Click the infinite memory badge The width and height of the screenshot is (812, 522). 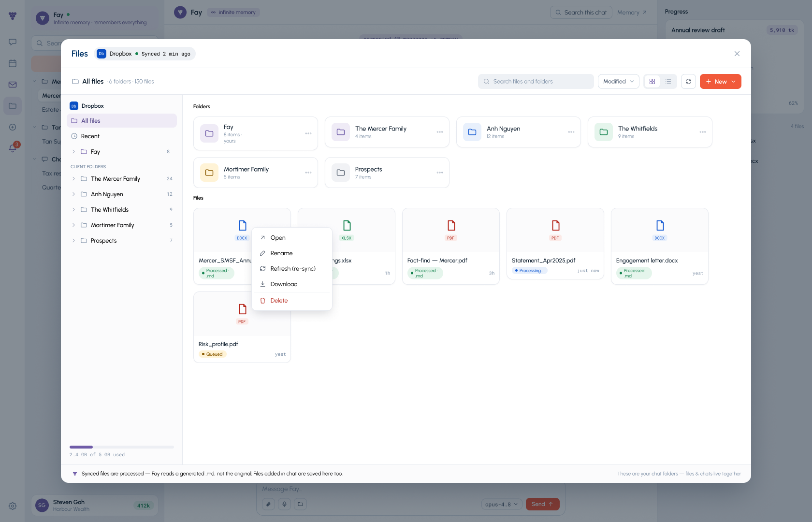tap(233, 13)
